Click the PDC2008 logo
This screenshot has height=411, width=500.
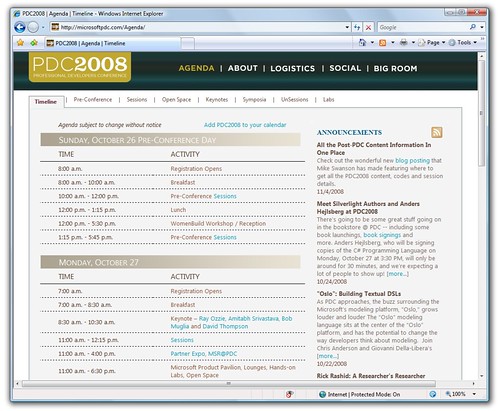tap(80, 67)
